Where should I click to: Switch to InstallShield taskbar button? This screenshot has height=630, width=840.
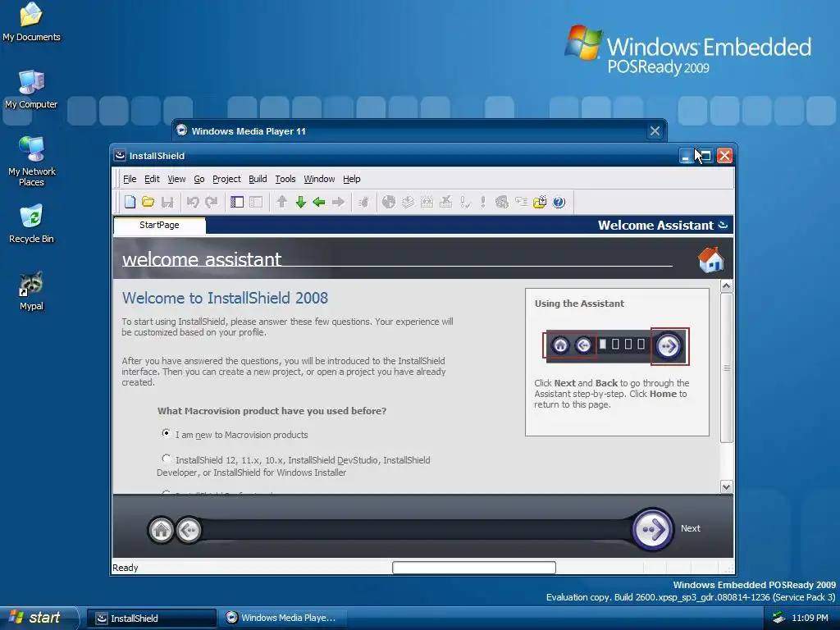[x=152, y=619]
